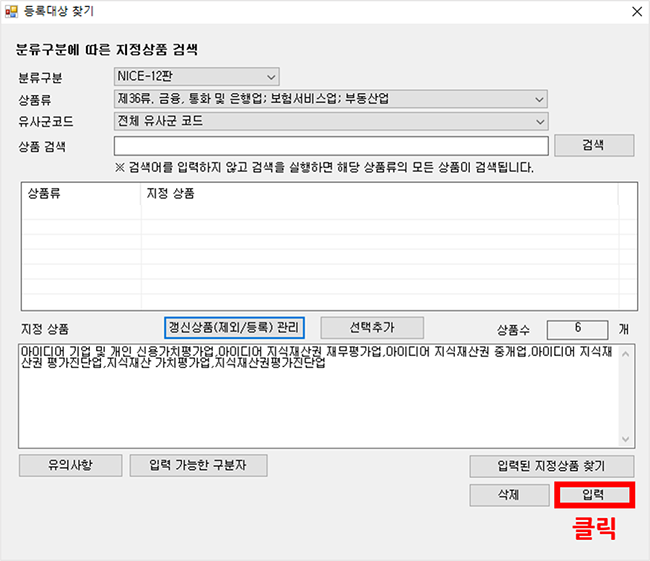Screen dimensions: 650x561
Task: Focus the 상품 검색 input field
Action: point(331,146)
